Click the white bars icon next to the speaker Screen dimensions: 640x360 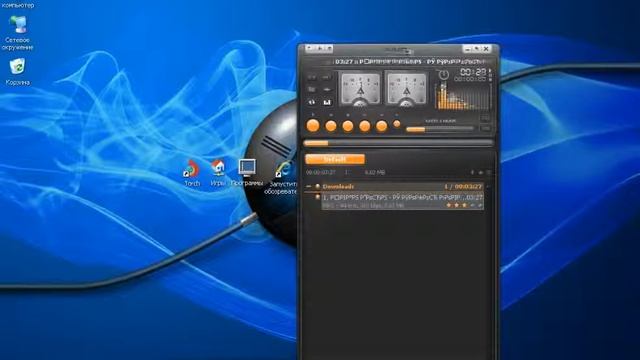327,102
